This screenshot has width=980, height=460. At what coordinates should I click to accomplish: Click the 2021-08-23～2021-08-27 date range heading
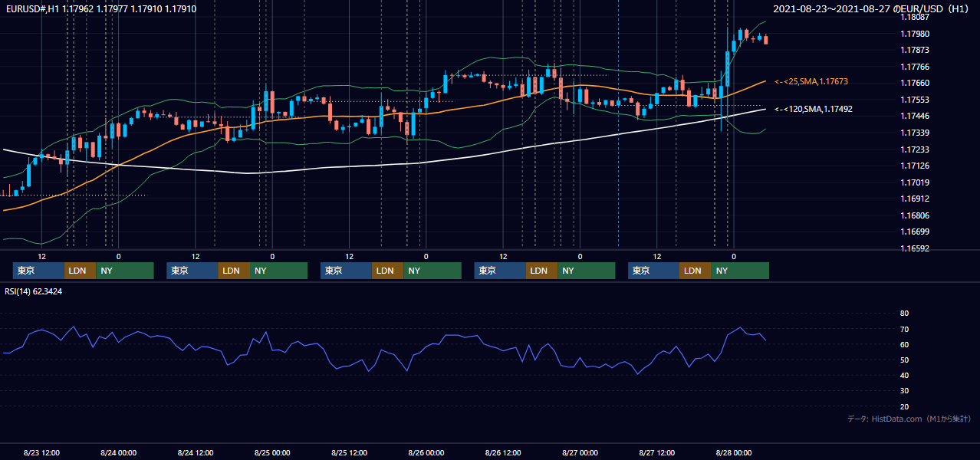click(x=872, y=9)
